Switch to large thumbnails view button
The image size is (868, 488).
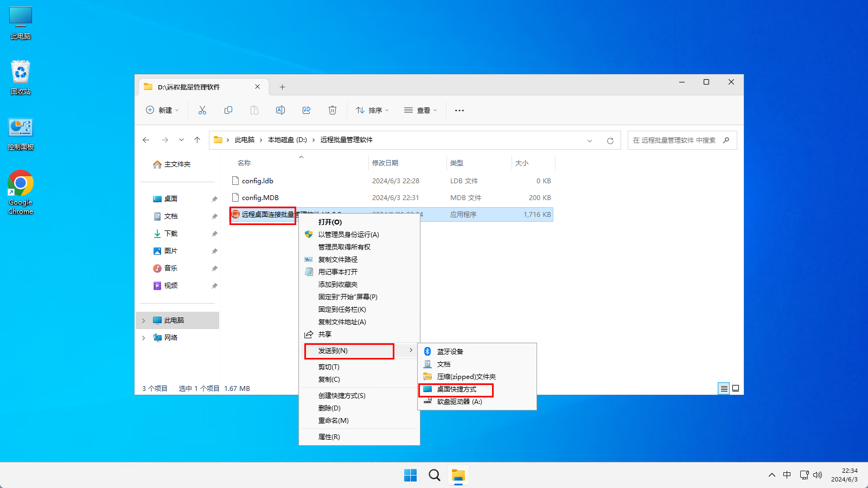point(736,388)
